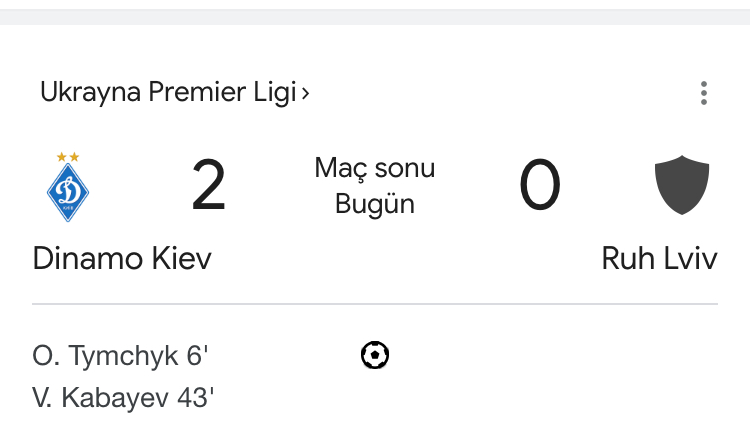Click the 43' goal minute marker
The width and height of the screenshot is (750, 430).
click(x=196, y=397)
